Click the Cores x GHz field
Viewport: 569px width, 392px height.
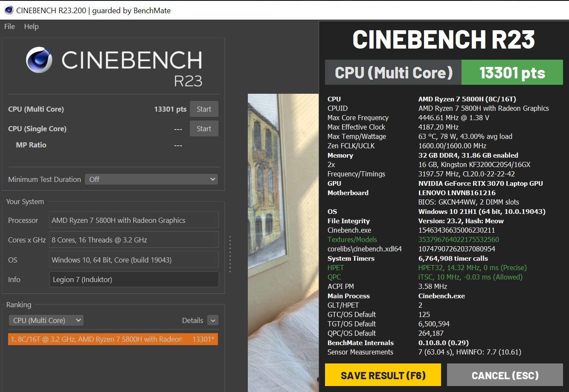coord(134,240)
